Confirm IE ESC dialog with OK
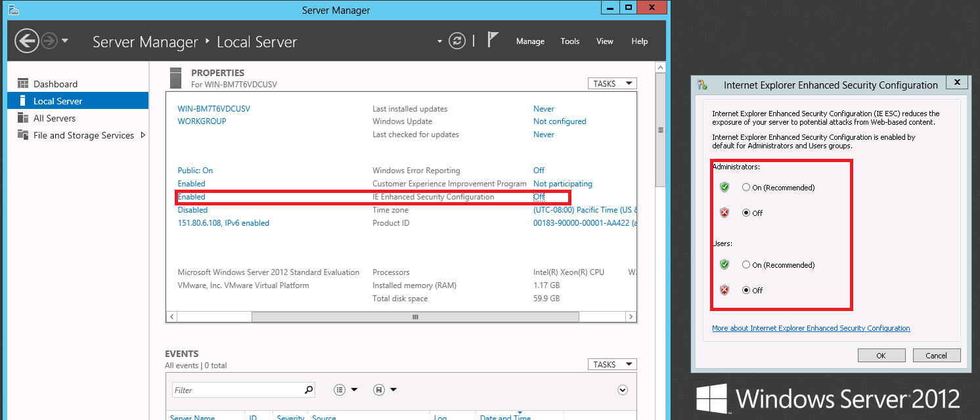980x420 pixels. tap(881, 355)
